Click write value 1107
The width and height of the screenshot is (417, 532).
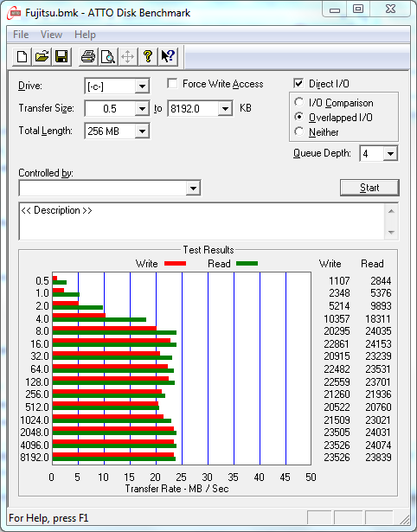339,281
